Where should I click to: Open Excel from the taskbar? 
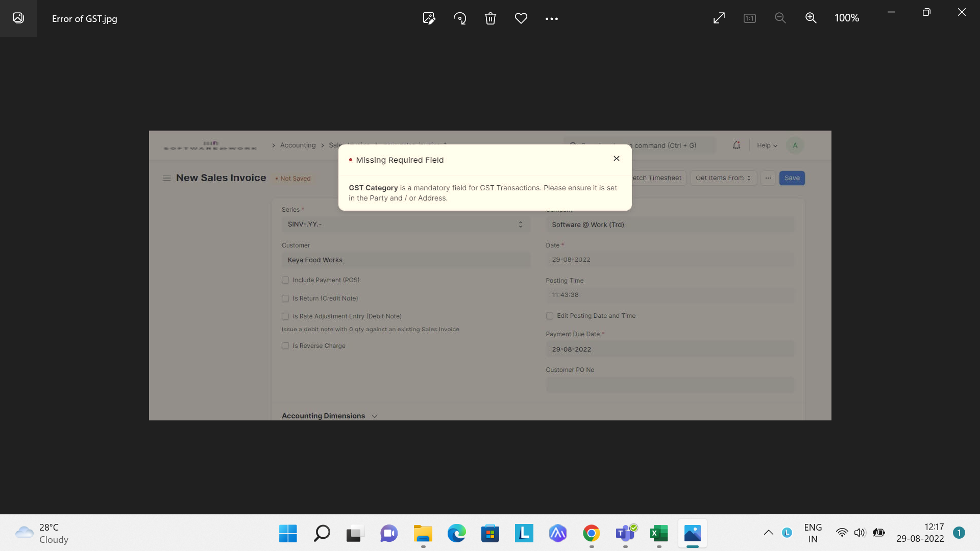tap(658, 534)
